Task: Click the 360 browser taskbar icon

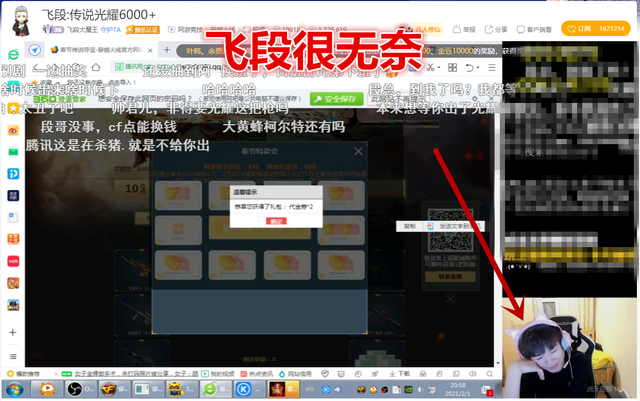Action: (x=216, y=389)
